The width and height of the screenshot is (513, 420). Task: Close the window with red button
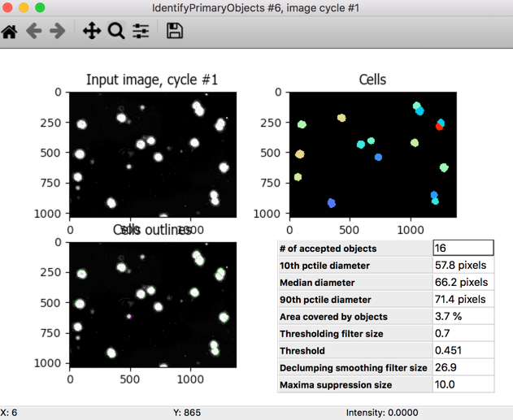click(7, 7)
